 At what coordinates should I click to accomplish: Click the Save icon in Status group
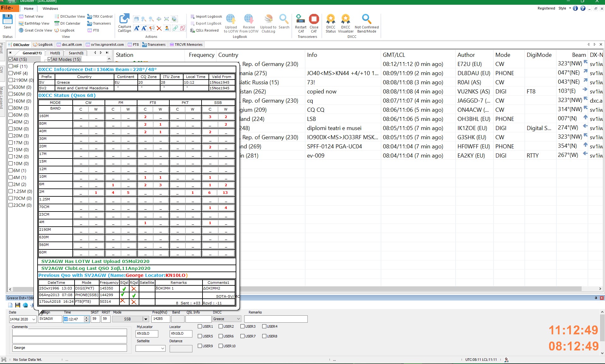coord(7,21)
